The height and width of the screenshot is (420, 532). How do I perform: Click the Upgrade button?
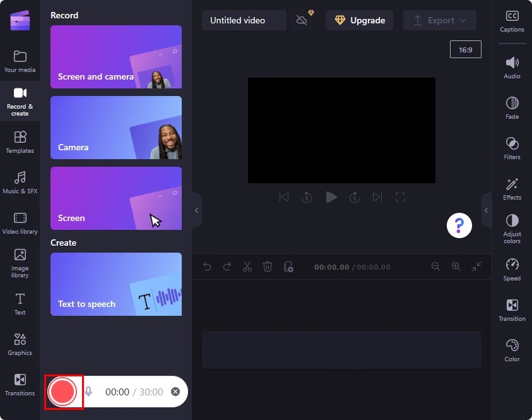click(x=359, y=20)
